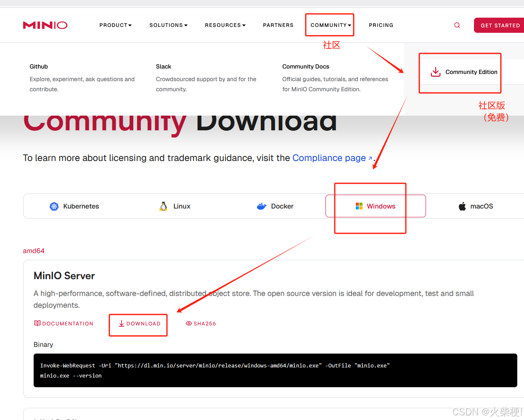Click the eye icon next to SHA256
524x420 pixels.
click(188, 323)
